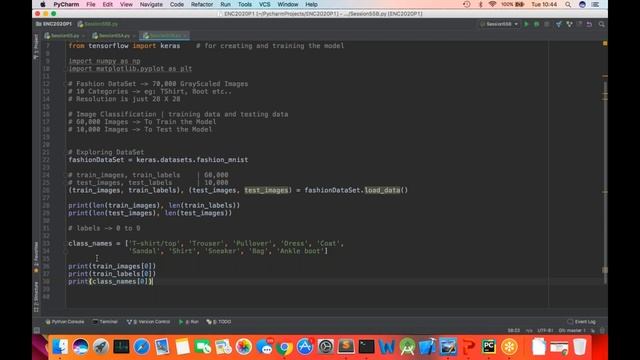The width and height of the screenshot is (640, 360).
Task: Open Finder from the Dock
Action: 60,347
